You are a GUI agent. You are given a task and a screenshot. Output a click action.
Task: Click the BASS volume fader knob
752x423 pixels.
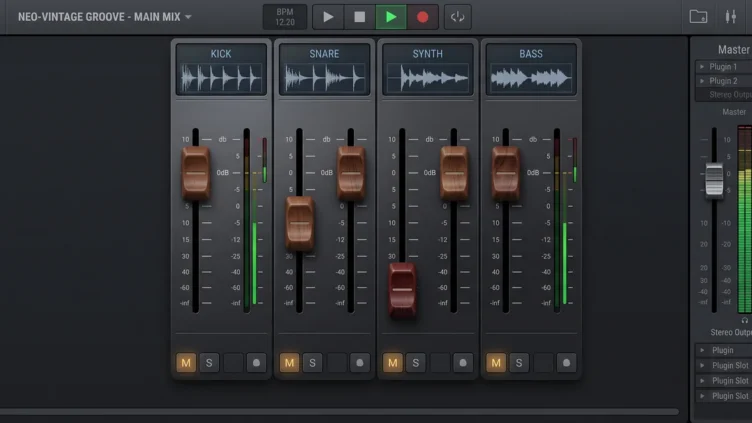pyautogui.click(x=505, y=174)
